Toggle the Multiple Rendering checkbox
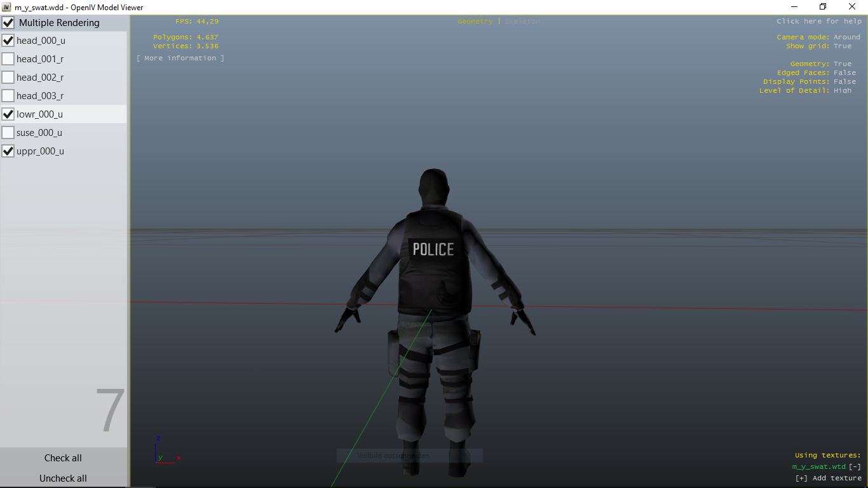This screenshot has width=868, height=488. coord(8,23)
